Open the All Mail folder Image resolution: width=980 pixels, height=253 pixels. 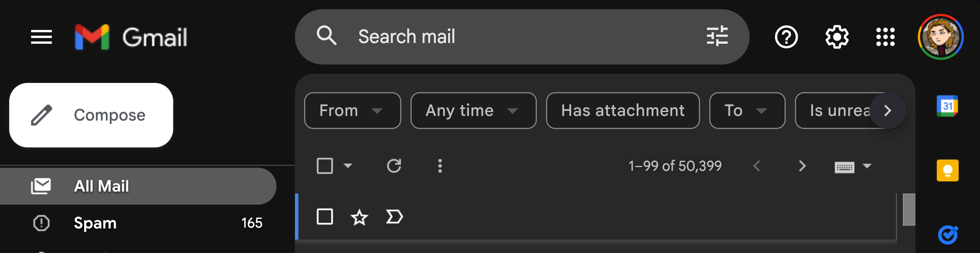coord(101,186)
